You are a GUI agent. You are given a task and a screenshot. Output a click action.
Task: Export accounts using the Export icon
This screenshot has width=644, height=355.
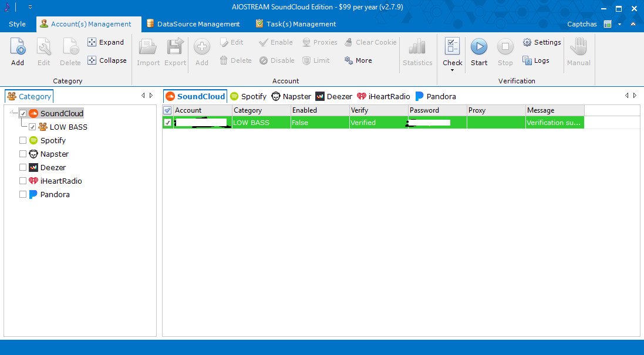(x=176, y=47)
